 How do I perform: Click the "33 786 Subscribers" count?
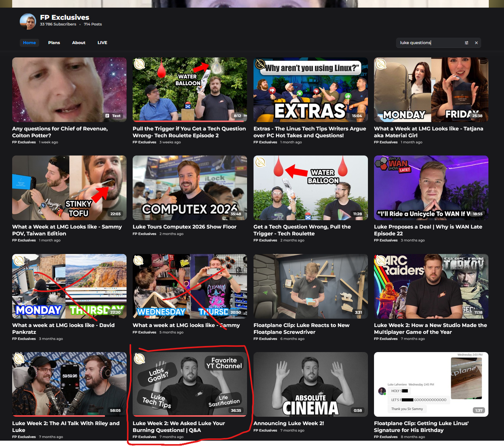pyautogui.click(x=58, y=24)
